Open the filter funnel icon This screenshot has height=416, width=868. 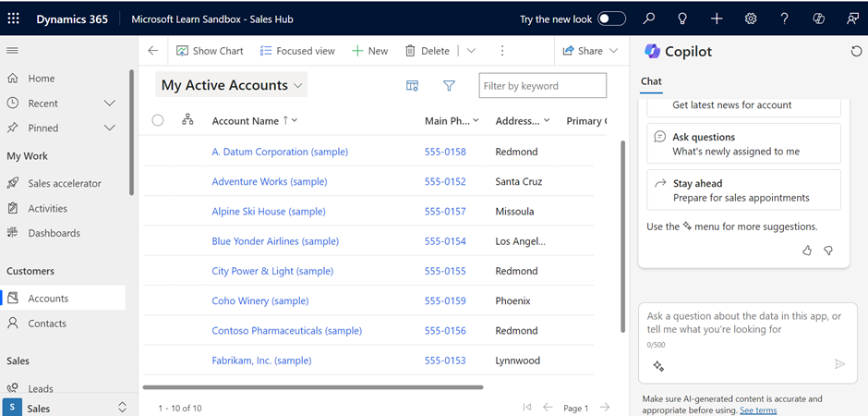(449, 86)
